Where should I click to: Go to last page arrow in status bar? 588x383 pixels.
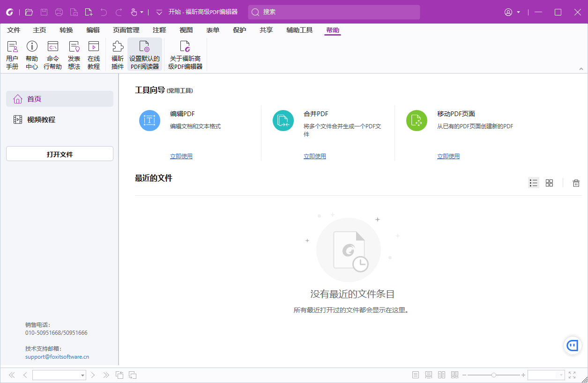(x=106, y=375)
